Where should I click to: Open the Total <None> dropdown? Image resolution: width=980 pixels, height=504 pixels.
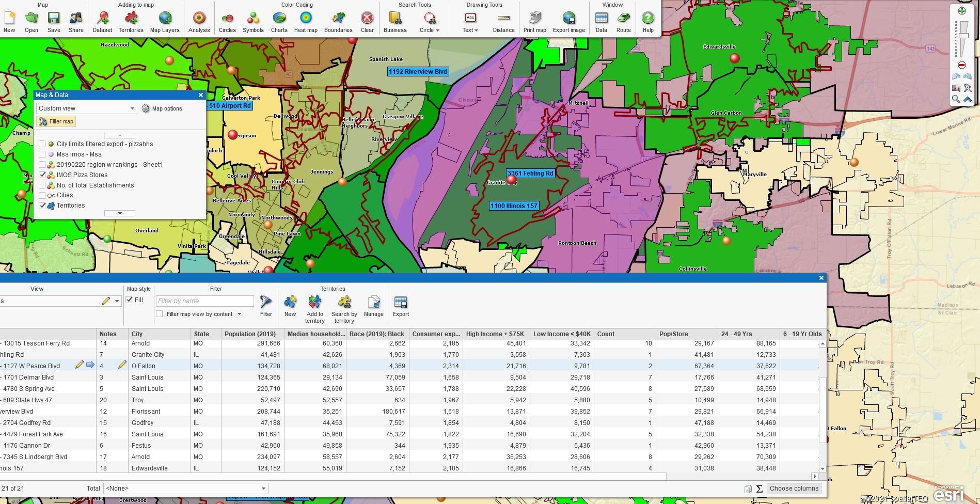[x=185, y=489]
